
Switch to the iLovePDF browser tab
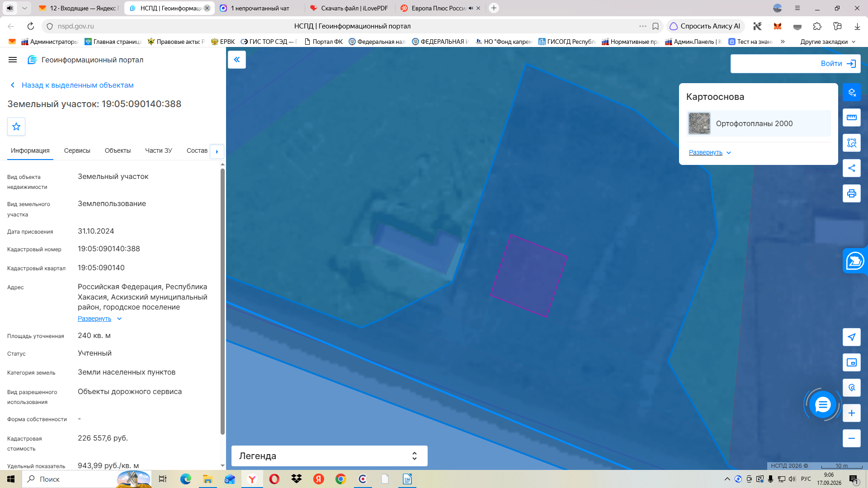pyautogui.click(x=349, y=8)
